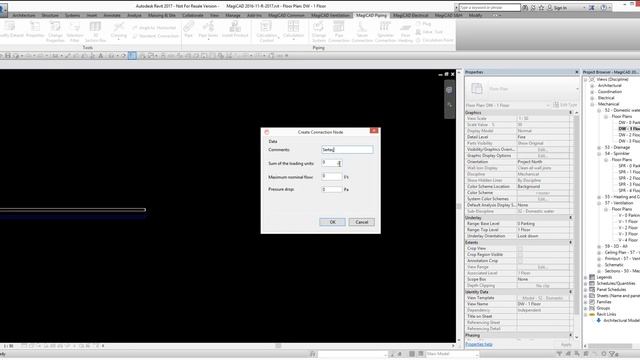
Task: Click Edit button for Visibility/Graphics Overrides
Action: [x=542, y=149]
